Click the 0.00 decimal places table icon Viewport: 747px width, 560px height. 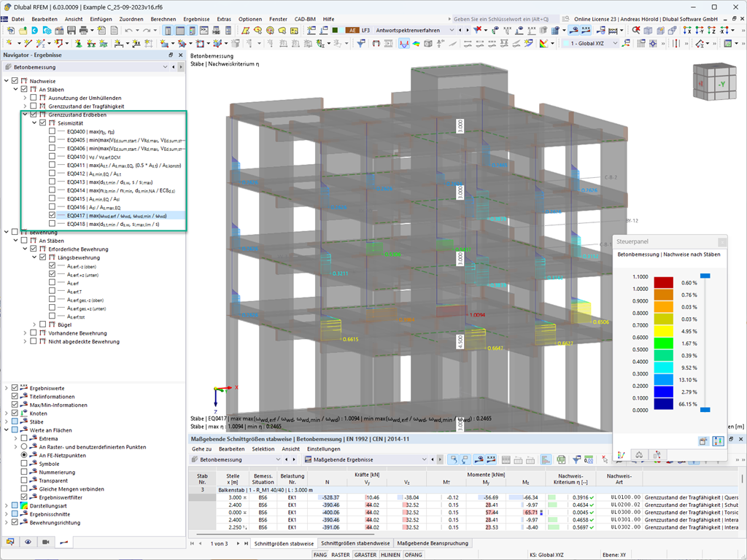pyautogui.click(x=589, y=459)
